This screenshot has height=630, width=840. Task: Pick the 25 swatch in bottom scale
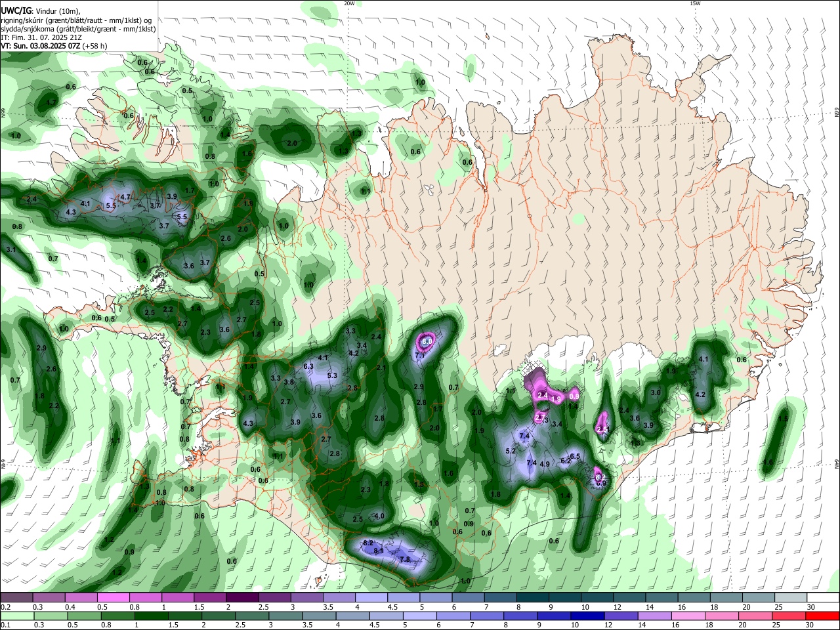[788, 616]
